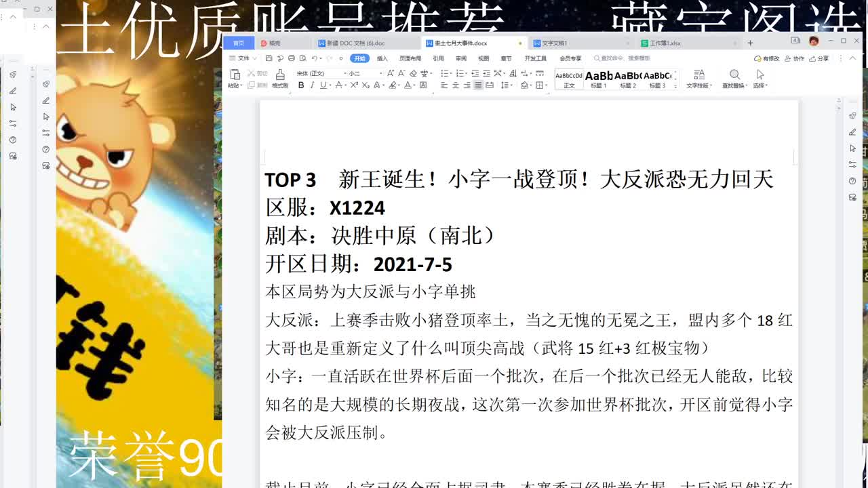
Task: Click the Decrease Indent icon
Action: coord(475,73)
